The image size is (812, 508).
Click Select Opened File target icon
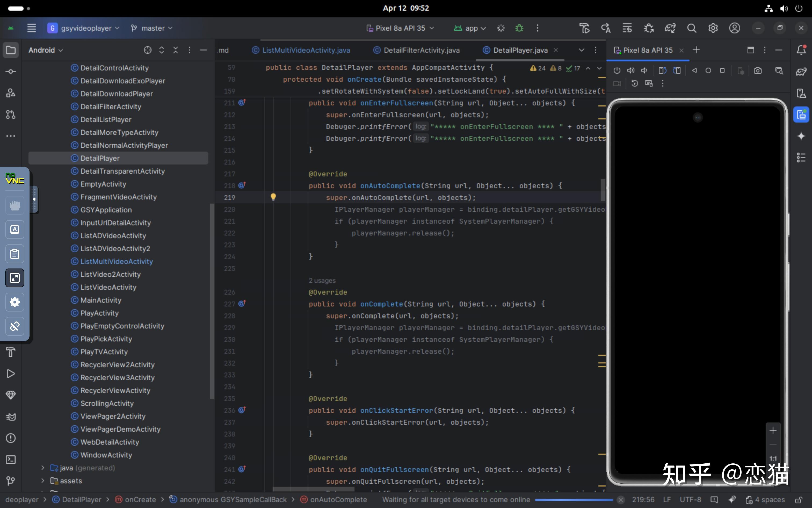coord(148,50)
